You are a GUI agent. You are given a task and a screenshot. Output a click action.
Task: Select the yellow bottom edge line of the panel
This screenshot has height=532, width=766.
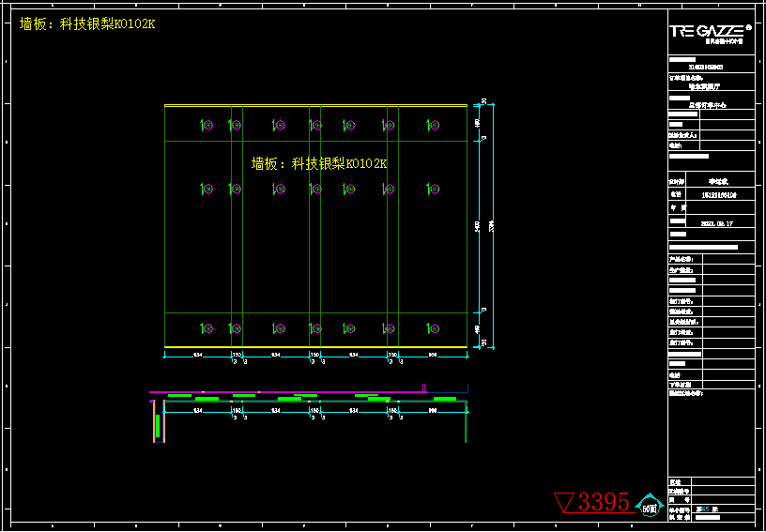click(x=315, y=347)
